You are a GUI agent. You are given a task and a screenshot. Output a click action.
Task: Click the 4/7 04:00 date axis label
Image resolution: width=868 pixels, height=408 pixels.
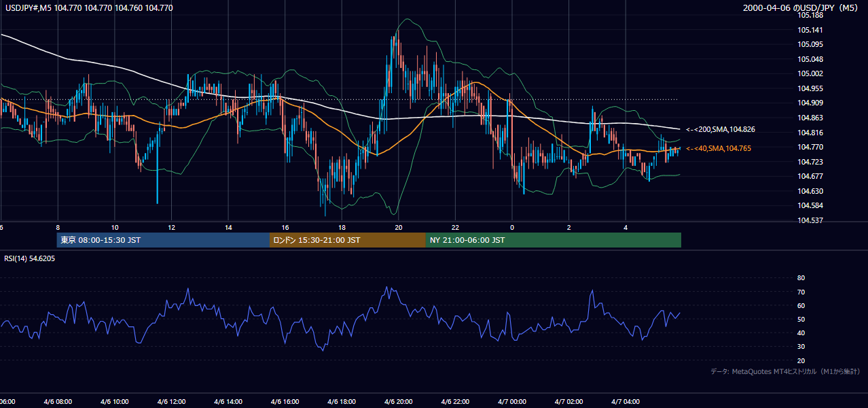626,402
